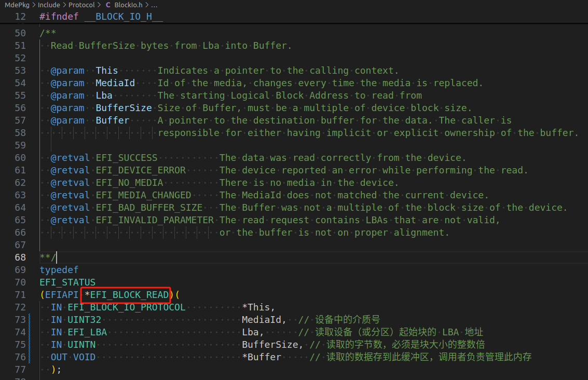Click the EFIAPI macro on line 71

pyautogui.click(x=62, y=295)
